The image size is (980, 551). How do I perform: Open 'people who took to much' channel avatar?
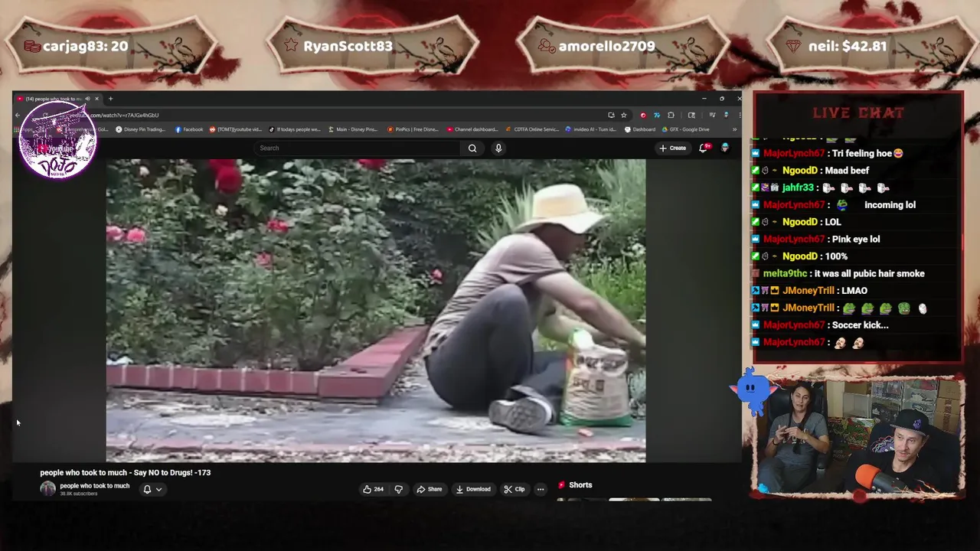coord(47,489)
